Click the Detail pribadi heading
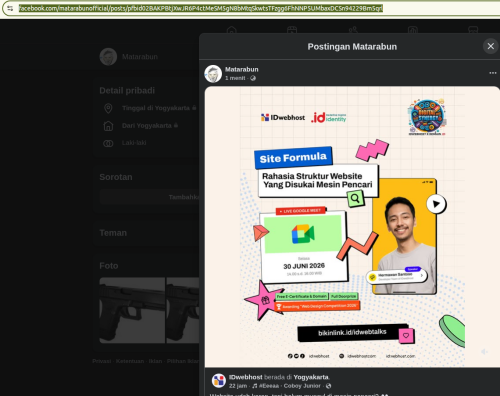This screenshot has height=396, width=500. point(127,91)
